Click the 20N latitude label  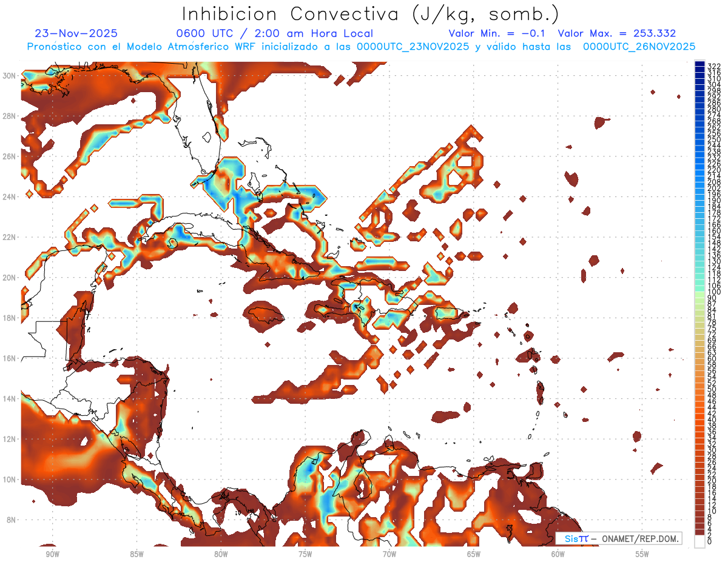pos(10,278)
